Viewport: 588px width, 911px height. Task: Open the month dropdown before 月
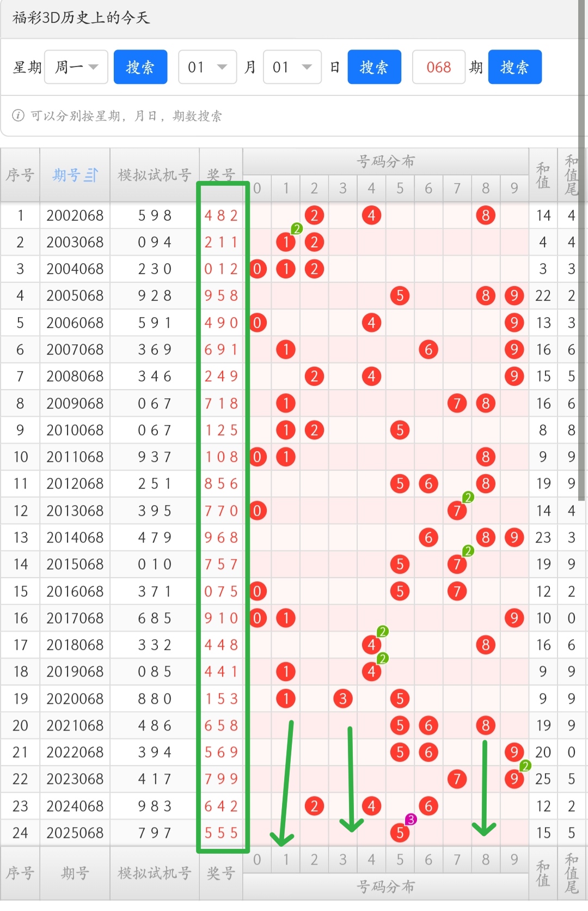click(x=207, y=67)
